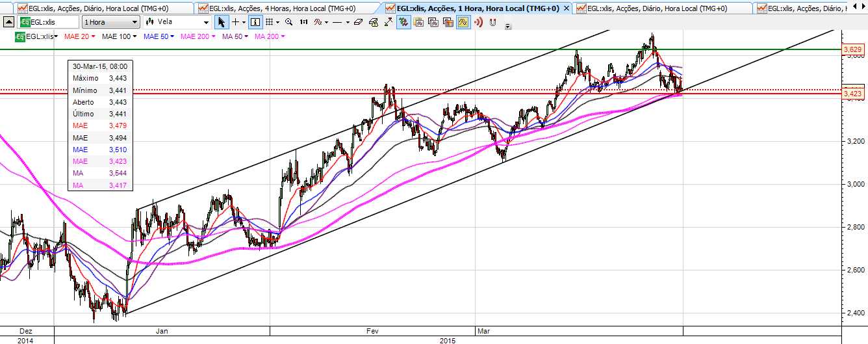Click the red sound alert icon
Screen dimensions: 868x344
[478, 22]
